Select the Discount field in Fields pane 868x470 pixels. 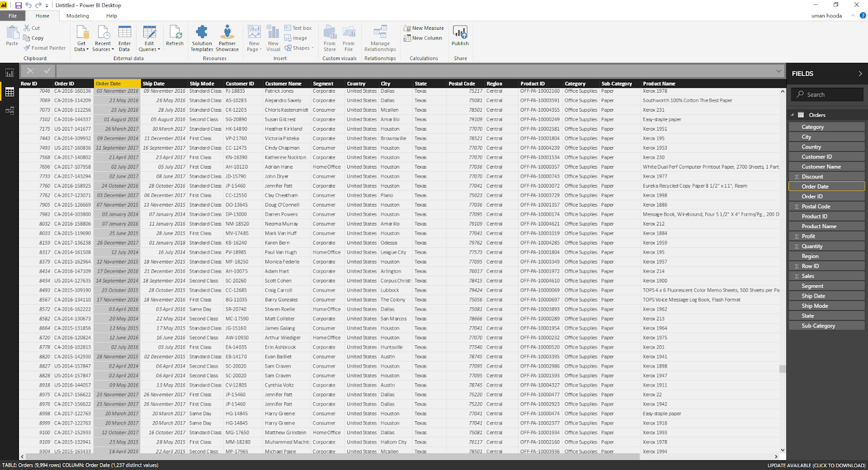[826, 177]
